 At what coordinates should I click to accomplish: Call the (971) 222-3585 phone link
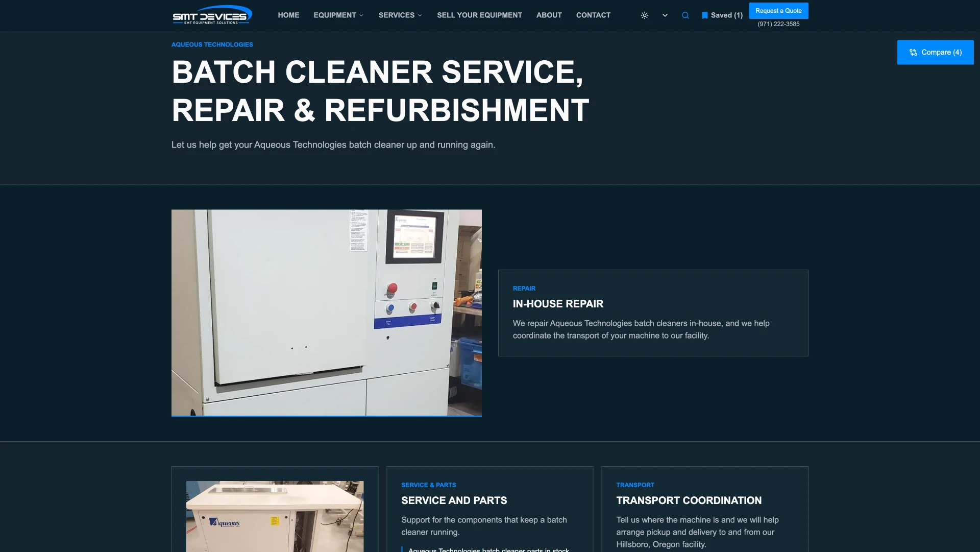click(x=778, y=24)
